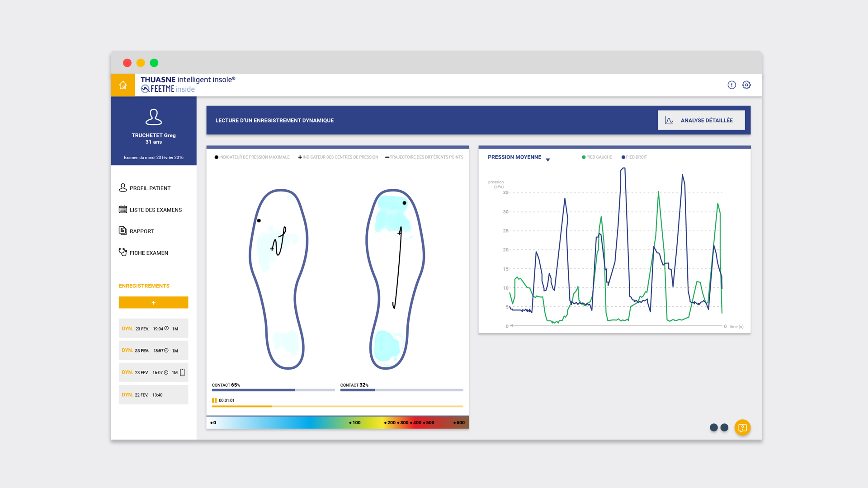Open the Pression Moyenne dropdown
Viewport: 868px width, 488px height.
click(548, 160)
